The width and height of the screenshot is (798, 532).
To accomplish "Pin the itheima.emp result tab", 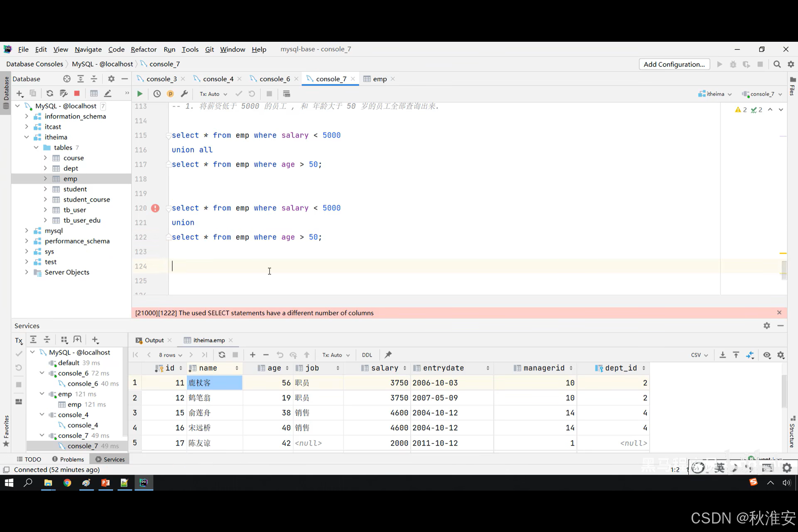I will pos(388,355).
